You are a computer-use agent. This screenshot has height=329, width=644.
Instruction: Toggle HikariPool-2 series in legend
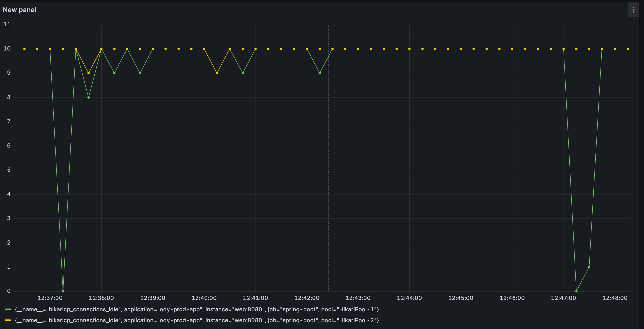pos(197,320)
